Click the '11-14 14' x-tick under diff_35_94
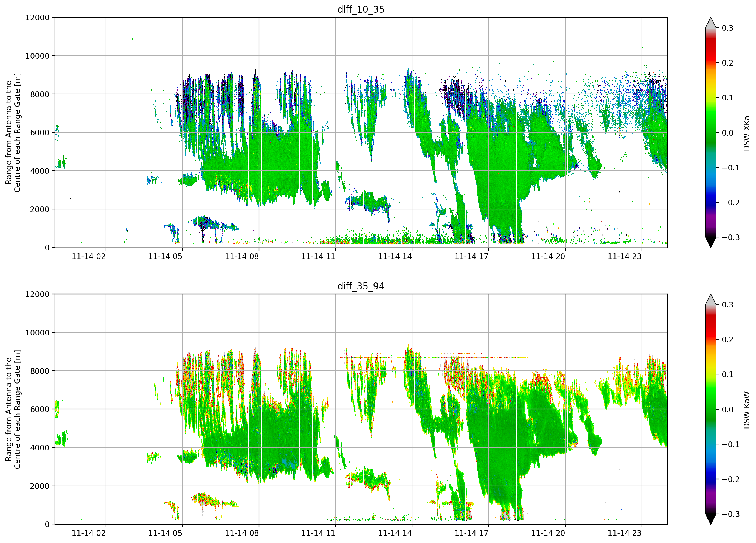Screen dimensions: 756x543 point(395,533)
